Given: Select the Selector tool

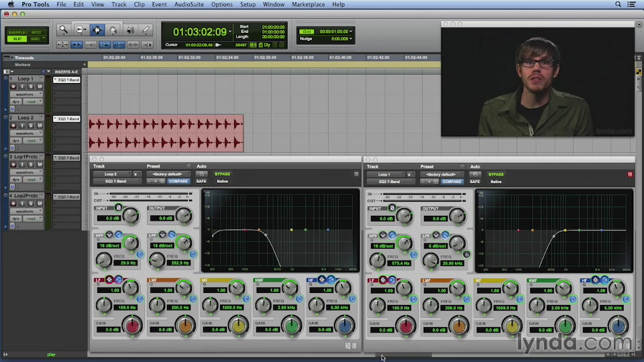Looking at the screenshot, I should tap(97, 30).
